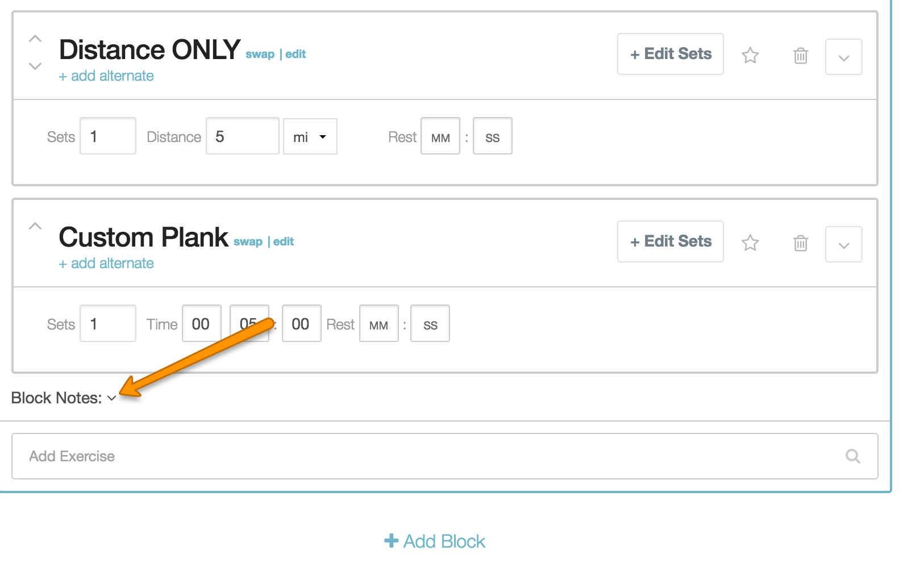Delete Distance ONLY exercise using trash icon

click(801, 55)
